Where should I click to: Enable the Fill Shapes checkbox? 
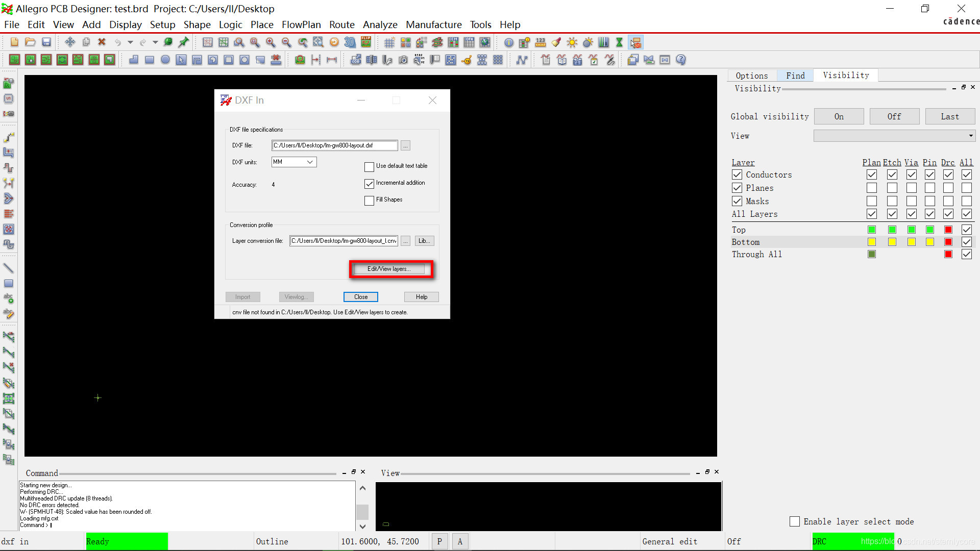coord(369,201)
